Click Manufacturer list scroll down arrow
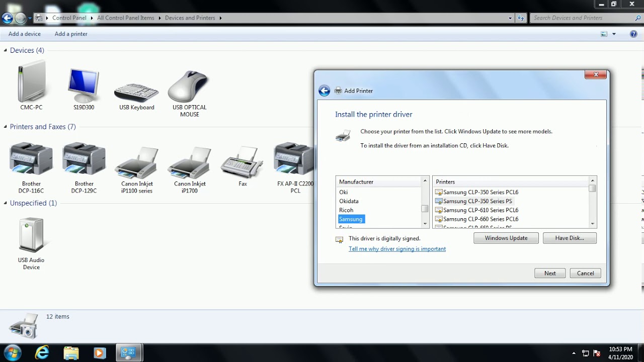This screenshot has width=644, height=362. tap(425, 224)
